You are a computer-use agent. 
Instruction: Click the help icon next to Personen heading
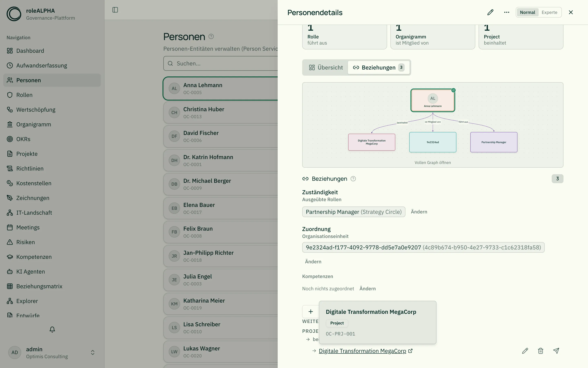pos(211,37)
